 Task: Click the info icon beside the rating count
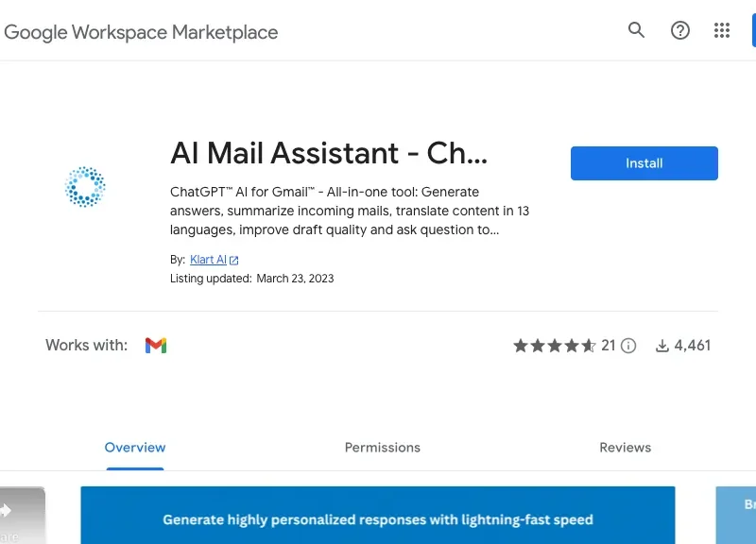(628, 346)
